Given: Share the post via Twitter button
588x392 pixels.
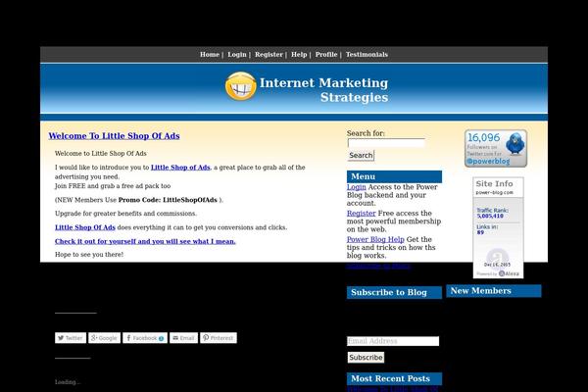Looking at the screenshot, I should click(71, 338).
